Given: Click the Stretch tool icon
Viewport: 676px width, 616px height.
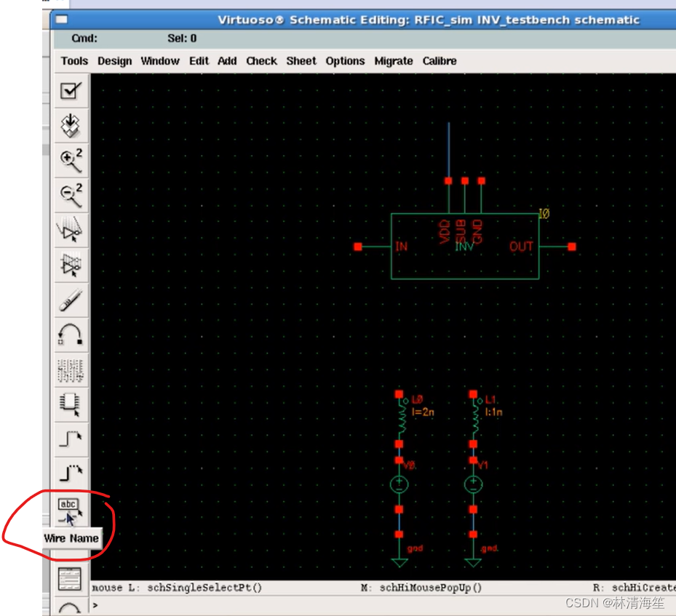Looking at the screenshot, I should (71, 230).
